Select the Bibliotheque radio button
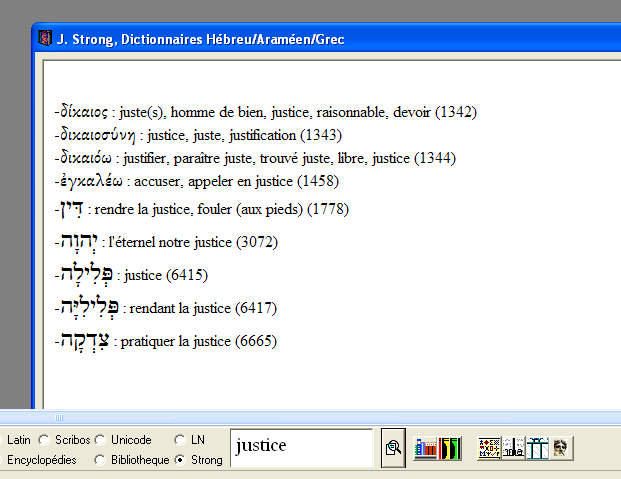The width and height of the screenshot is (621, 479). pos(100,460)
